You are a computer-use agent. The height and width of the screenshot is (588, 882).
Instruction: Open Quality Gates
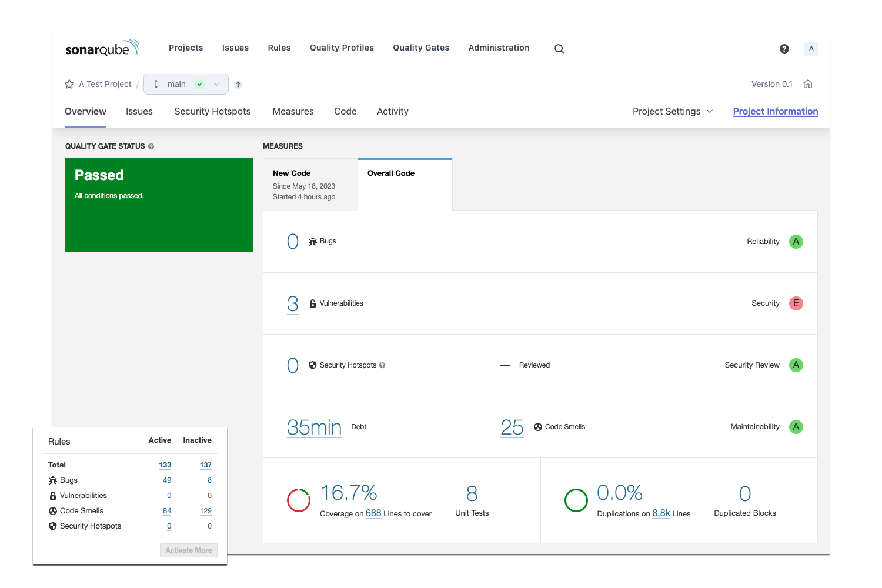click(x=421, y=48)
